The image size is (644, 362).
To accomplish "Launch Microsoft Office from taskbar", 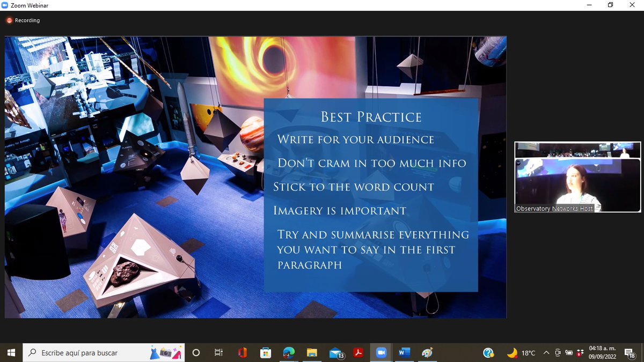I will click(242, 353).
